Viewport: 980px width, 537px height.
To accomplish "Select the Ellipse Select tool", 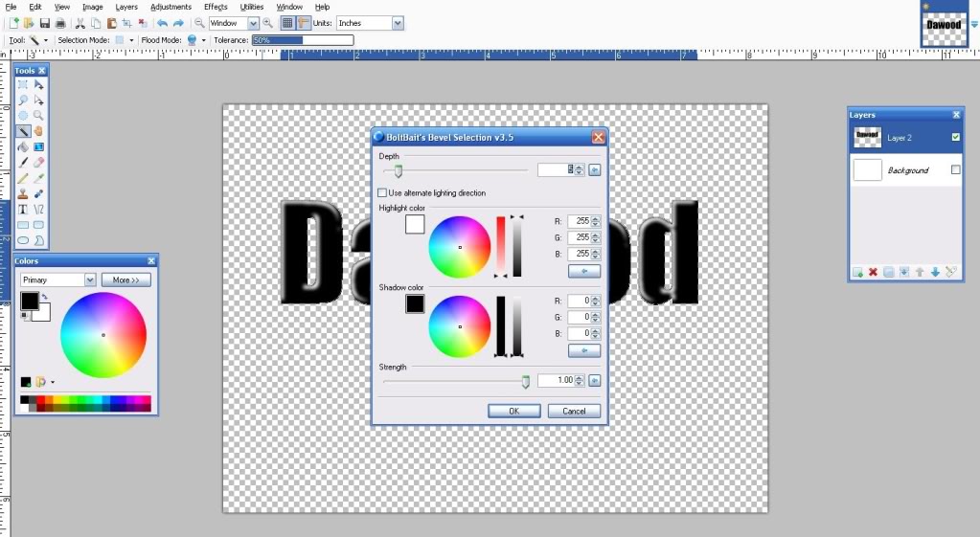I will 23,116.
